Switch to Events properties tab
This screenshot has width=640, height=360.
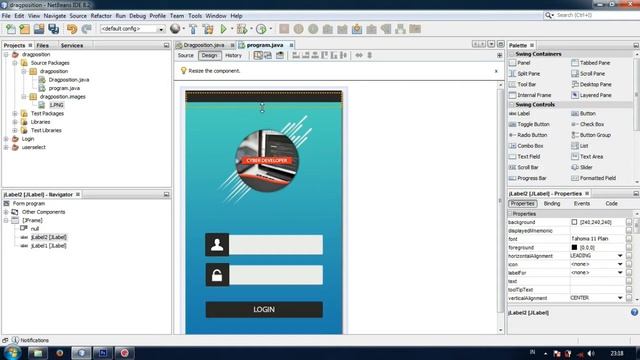[x=582, y=203]
